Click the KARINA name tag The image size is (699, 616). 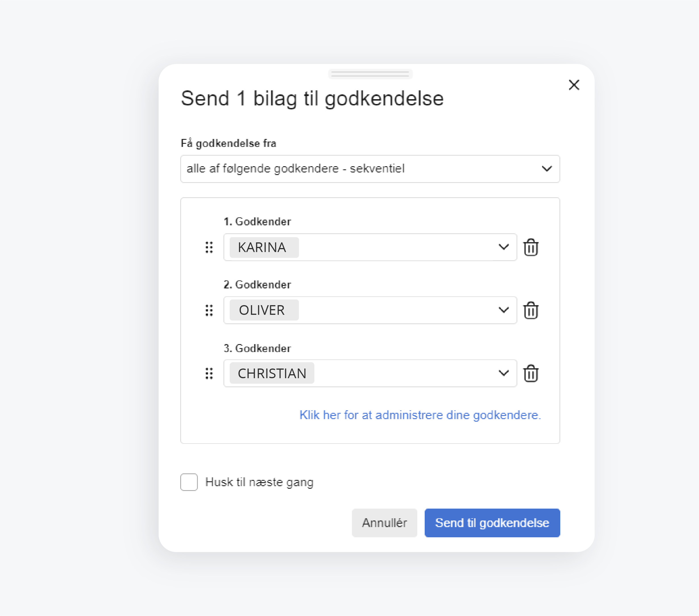[x=264, y=247]
